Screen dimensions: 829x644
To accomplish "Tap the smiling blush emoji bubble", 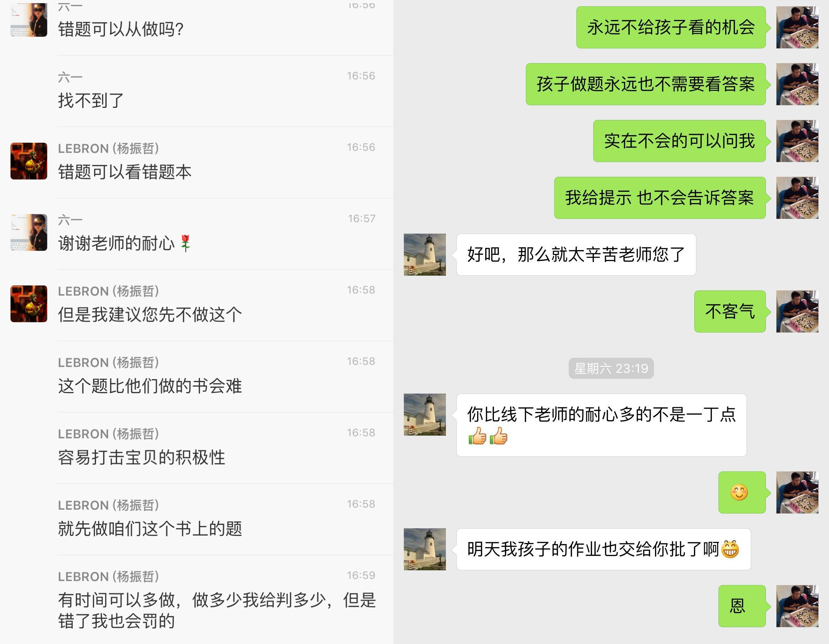I will click(x=742, y=492).
